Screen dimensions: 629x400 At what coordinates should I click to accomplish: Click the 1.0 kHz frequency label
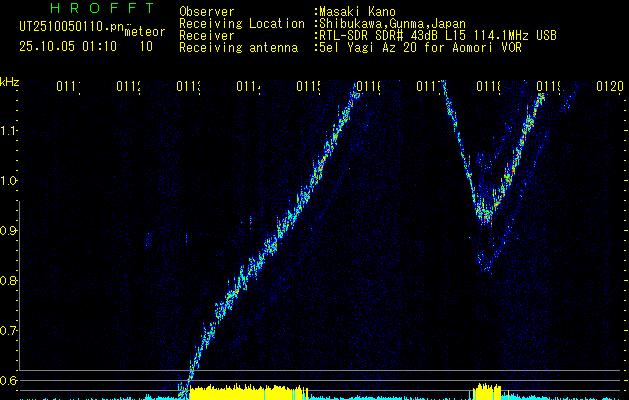8,181
